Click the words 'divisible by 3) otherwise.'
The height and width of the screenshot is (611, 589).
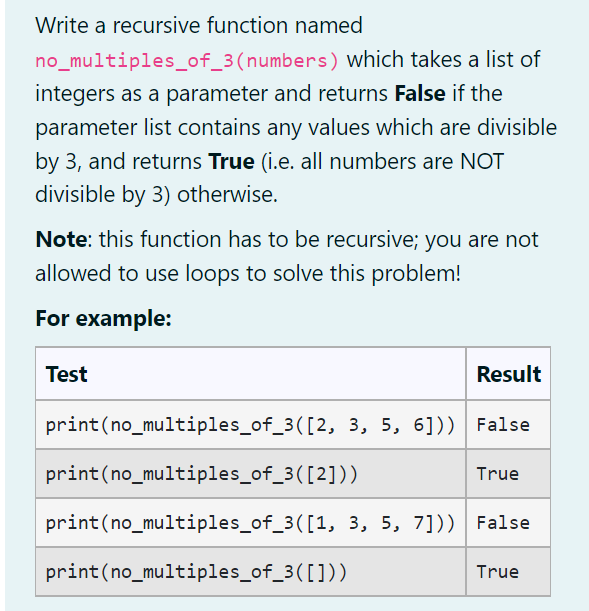pos(156,194)
